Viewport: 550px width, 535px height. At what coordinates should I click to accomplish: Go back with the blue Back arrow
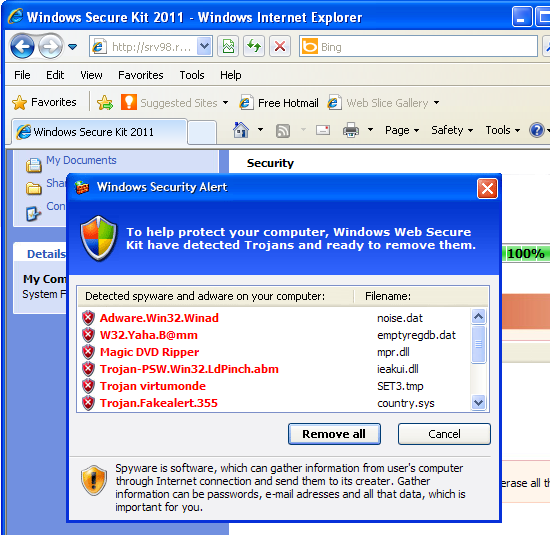click(x=22, y=46)
